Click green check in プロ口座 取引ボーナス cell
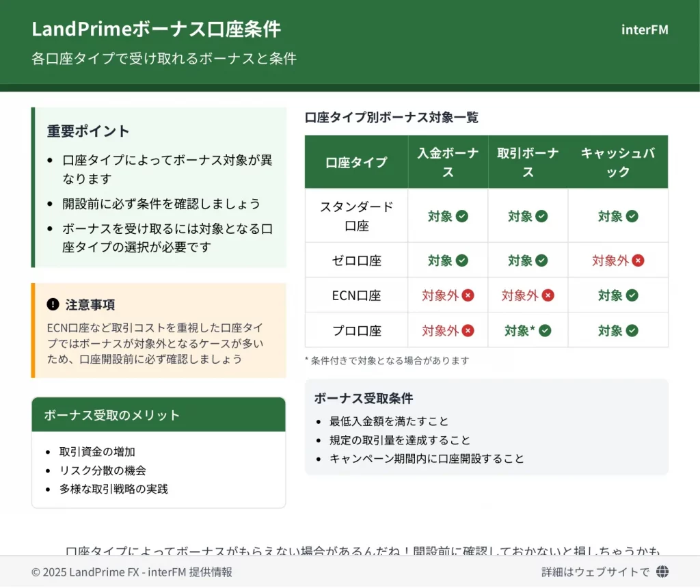This screenshot has height=588, width=700. (x=545, y=331)
